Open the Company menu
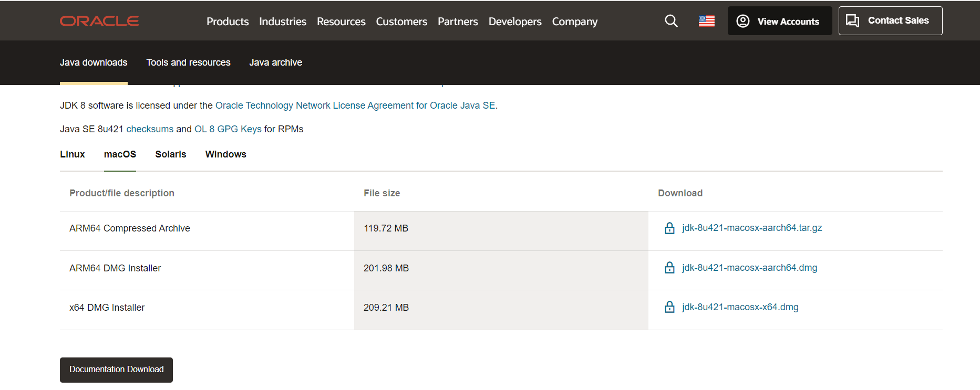980x390 pixels. [x=575, y=22]
